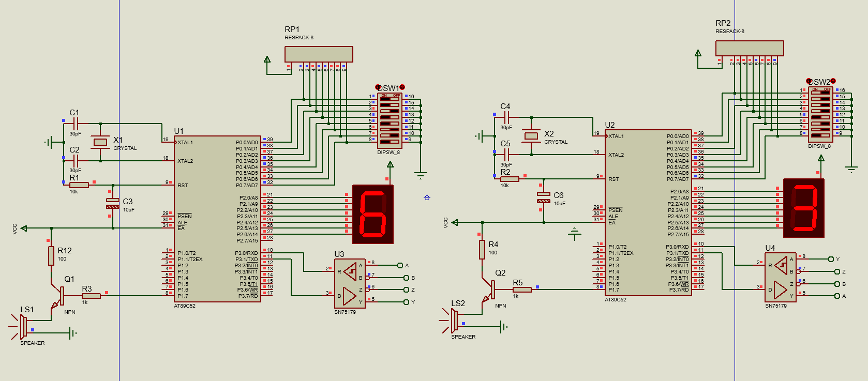
Task: Toggle DSW1 switch at pin 6
Action: 390,129
